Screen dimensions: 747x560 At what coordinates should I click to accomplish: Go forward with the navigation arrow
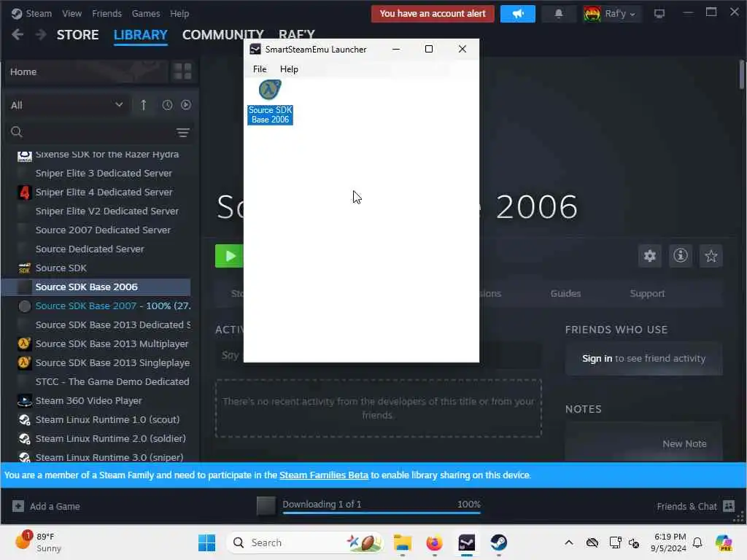[41, 34]
